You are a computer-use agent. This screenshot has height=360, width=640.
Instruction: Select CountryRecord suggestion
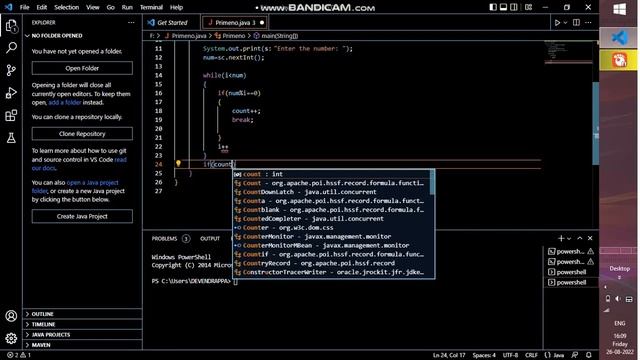(332, 263)
